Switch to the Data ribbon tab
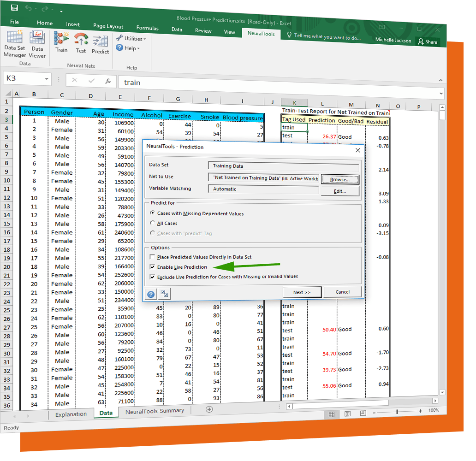Viewport: 476px width, 461px height. pyautogui.click(x=177, y=29)
